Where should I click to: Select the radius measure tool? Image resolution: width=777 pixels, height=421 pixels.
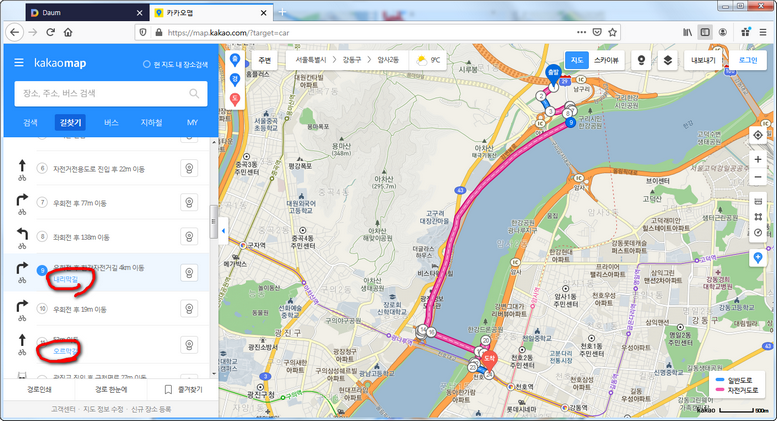(758, 233)
